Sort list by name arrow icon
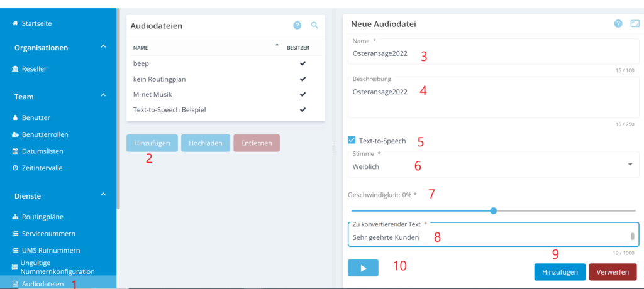644x289 pixels. pyautogui.click(x=277, y=45)
